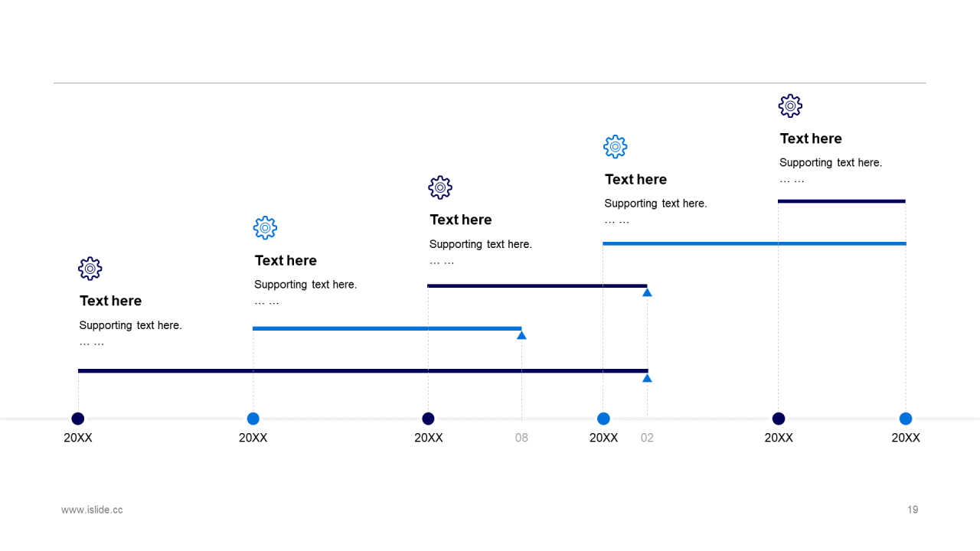980x551 pixels.
Task: Select the short navy bar at top right
Action: (x=841, y=201)
